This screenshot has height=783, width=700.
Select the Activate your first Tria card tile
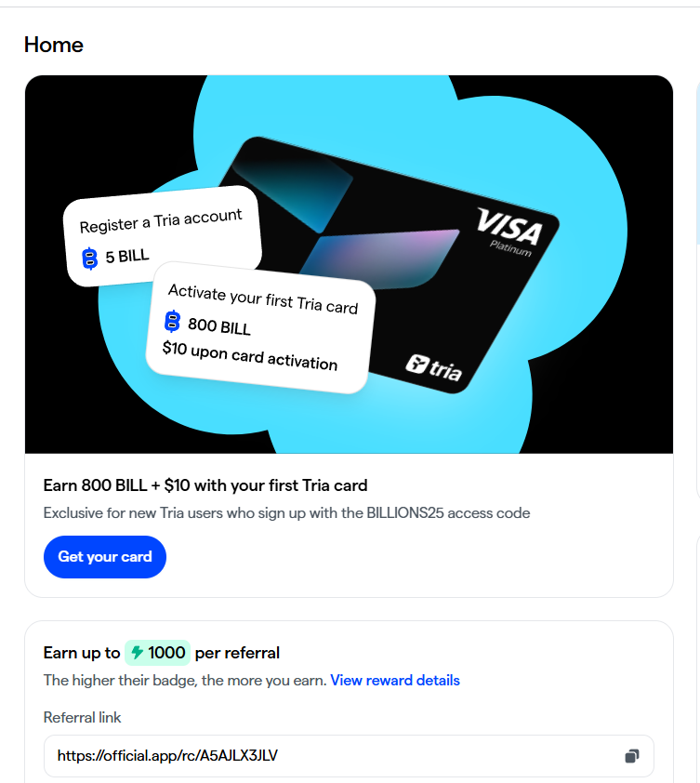click(260, 327)
